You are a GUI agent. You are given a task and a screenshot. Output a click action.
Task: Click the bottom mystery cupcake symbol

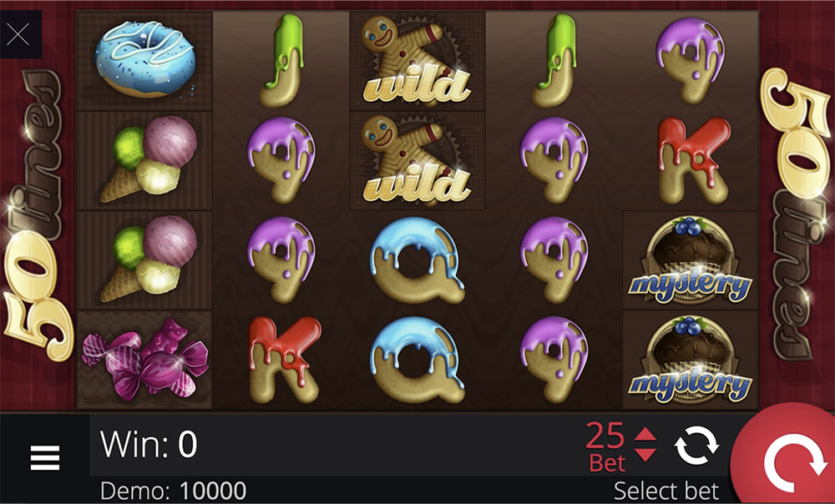[691, 360]
